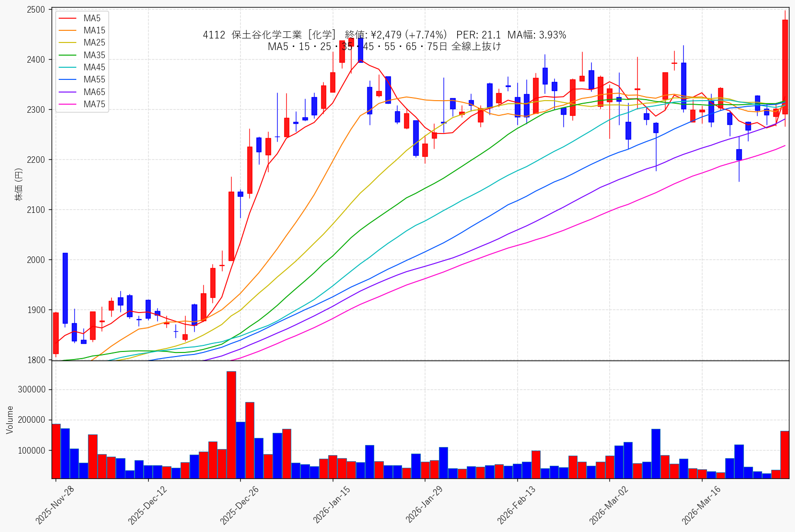Click the 2000 price axis label
Image resolution: width=795 pixels, height=532 pixels.
click(x=36, y=260)
